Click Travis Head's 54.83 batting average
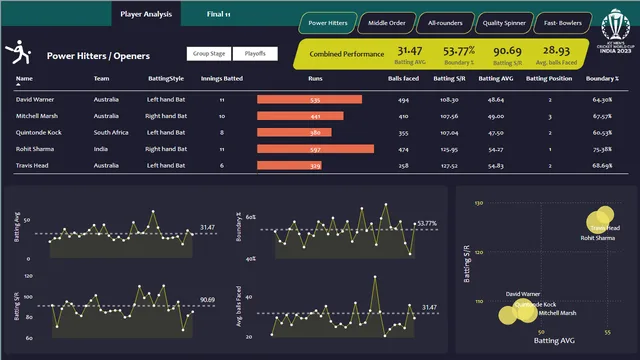Viewport: 640px width, 360px height. pos(496,166)
